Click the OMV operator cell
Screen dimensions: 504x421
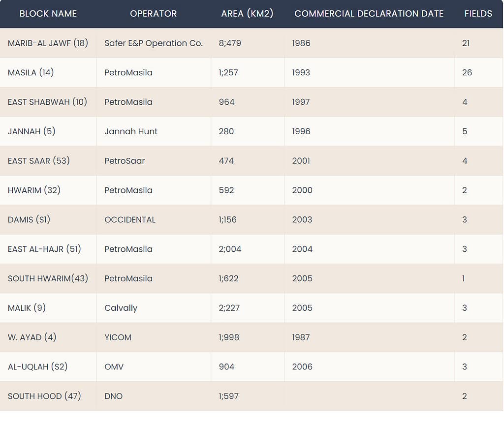click(114, 367)
